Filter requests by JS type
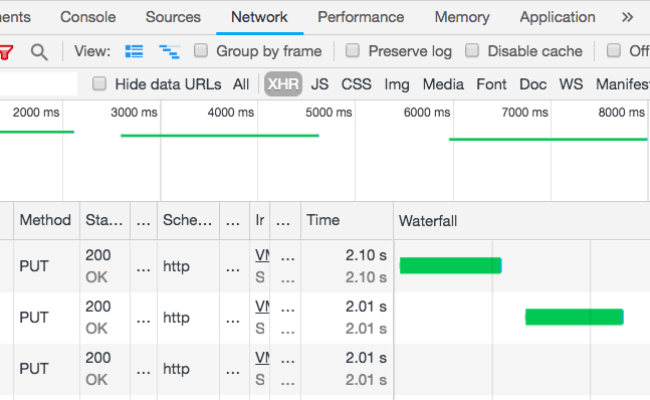 (x=319, y=84)
